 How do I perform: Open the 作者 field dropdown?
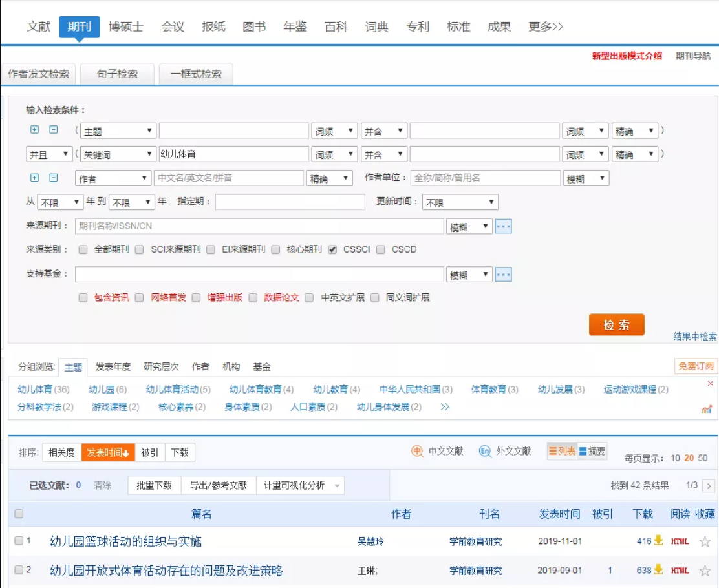(x=113, y=178)
